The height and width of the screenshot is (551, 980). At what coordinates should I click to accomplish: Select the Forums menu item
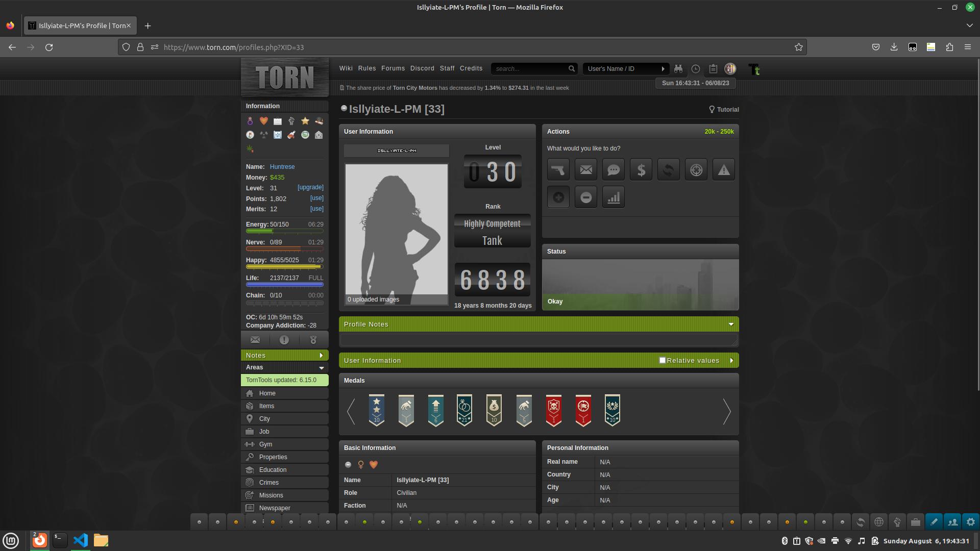(393, 68)
